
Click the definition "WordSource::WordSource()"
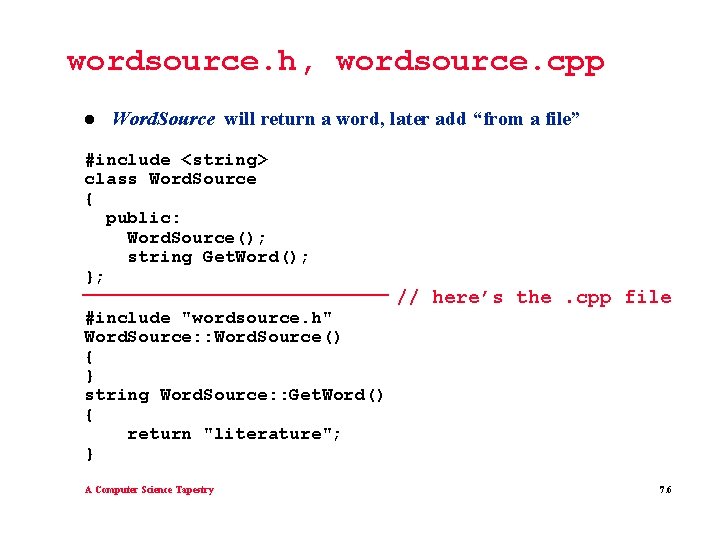click(x=212, y=337)
